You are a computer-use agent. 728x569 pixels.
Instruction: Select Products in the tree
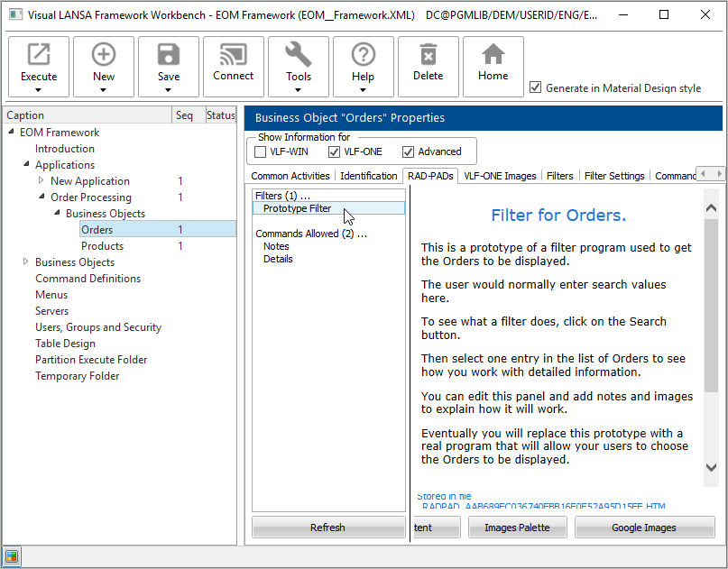(102, 246)
